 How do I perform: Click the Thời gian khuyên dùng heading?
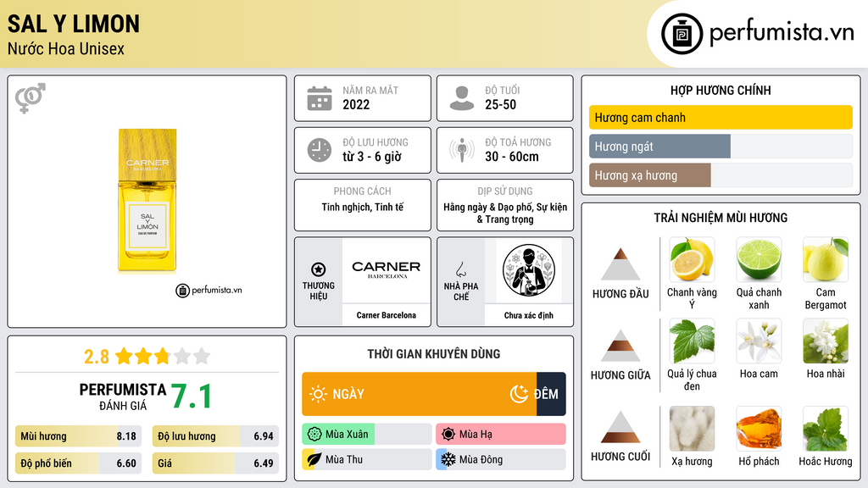[x=434, y=354]
